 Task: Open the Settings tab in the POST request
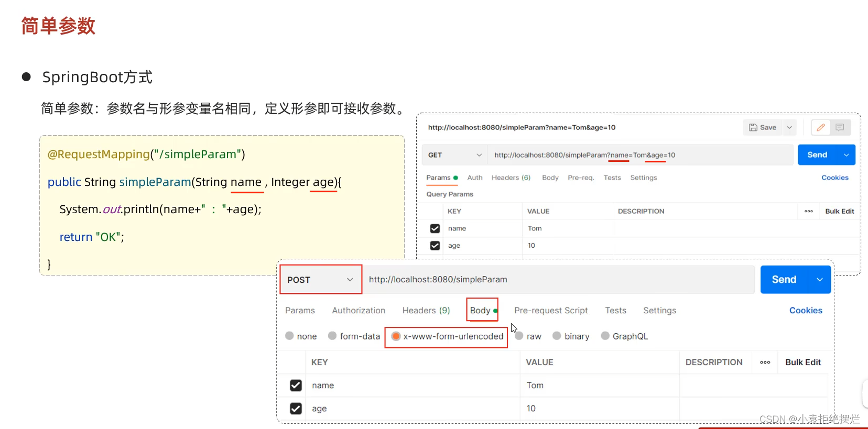(659, 310)
